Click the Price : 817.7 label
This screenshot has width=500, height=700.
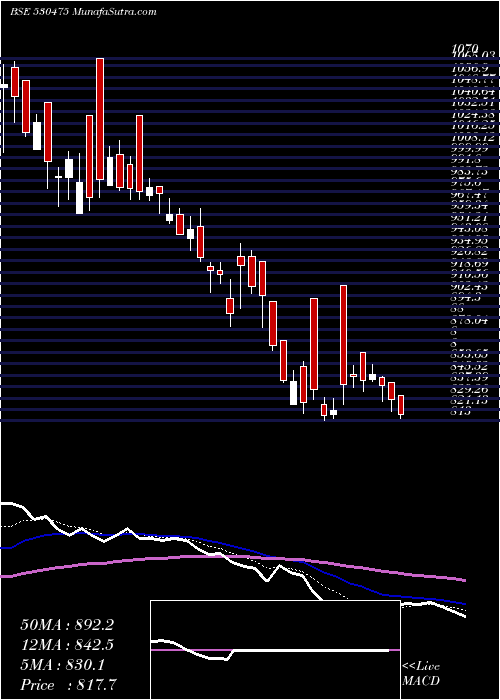pyautogui.click(x=70, y=685)
